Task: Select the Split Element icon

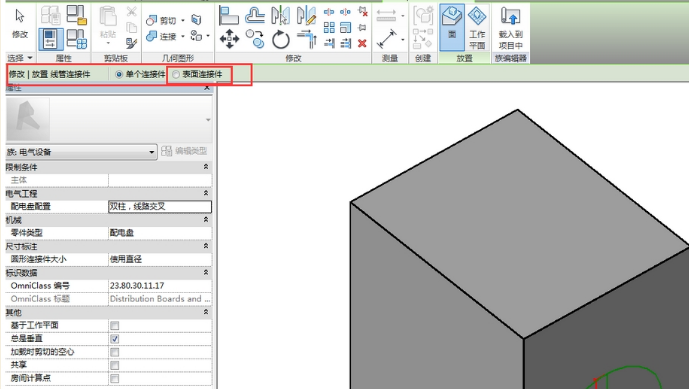Action: click(x=329, y=12)
